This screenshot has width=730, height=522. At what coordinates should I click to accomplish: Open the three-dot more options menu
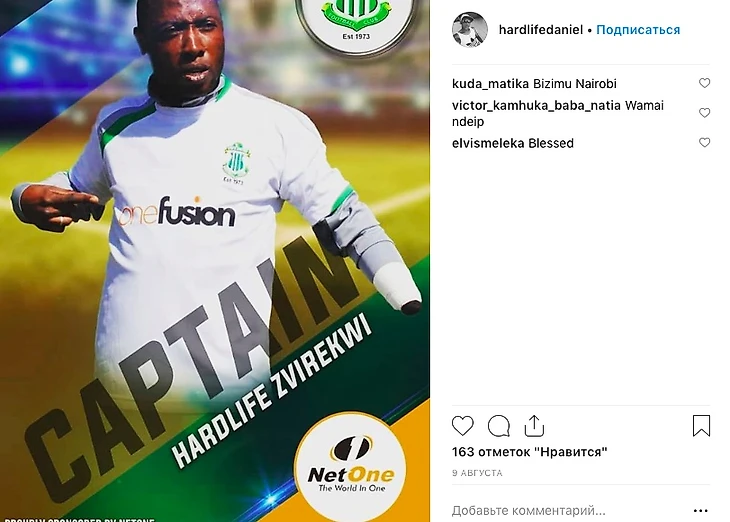[x=700, y=511]
